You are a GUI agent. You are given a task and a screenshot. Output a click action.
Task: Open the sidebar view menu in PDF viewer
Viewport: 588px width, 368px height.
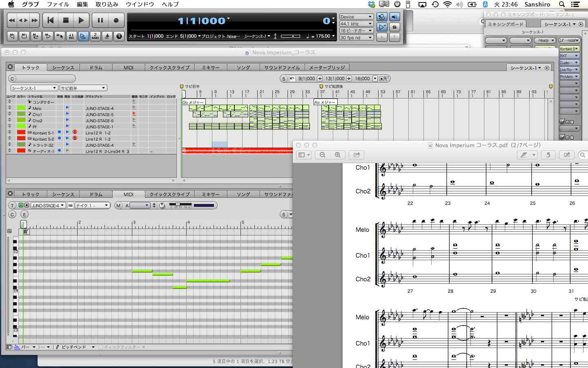click(304, 155)
